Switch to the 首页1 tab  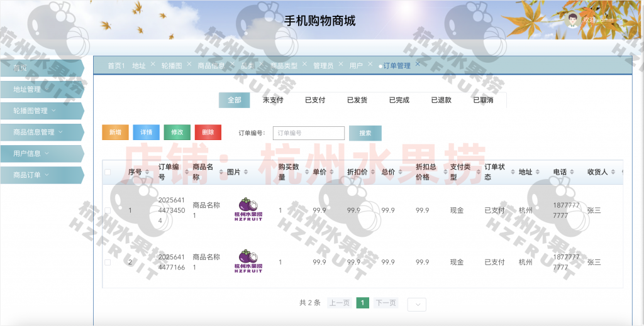tap(116, 65)
